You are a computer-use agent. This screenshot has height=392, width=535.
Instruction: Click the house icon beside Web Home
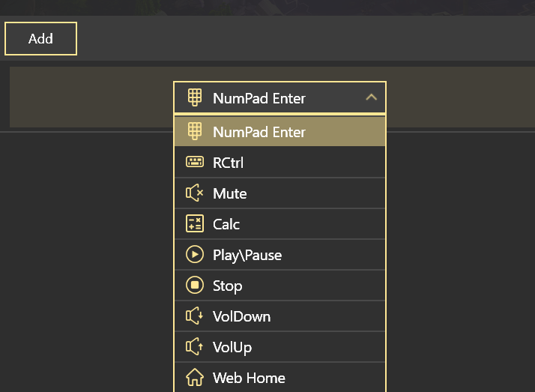pos(194,378)
